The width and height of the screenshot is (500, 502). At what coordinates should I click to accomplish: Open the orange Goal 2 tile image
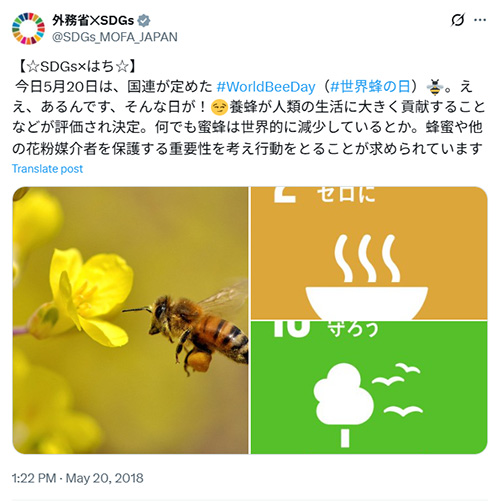(x=369, y=253)
